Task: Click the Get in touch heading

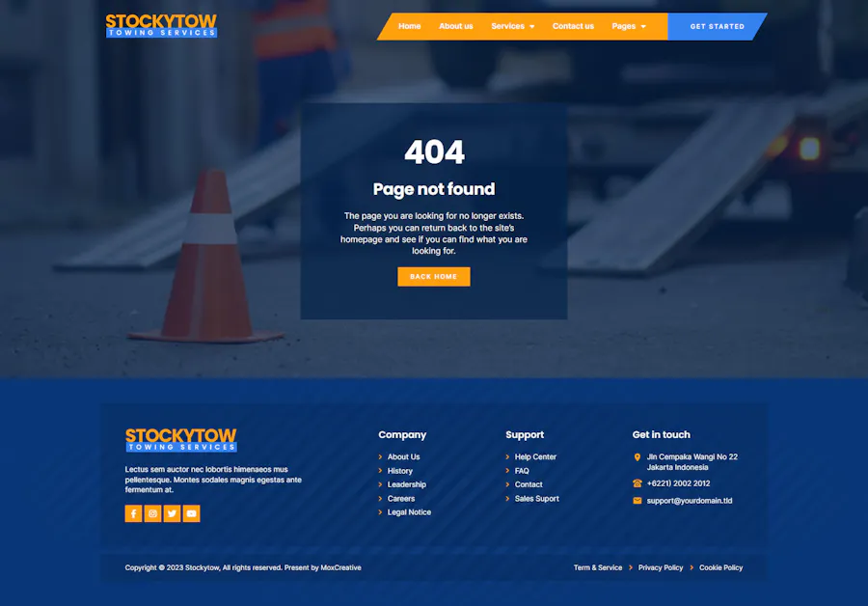Action: (x=662, y=435)
